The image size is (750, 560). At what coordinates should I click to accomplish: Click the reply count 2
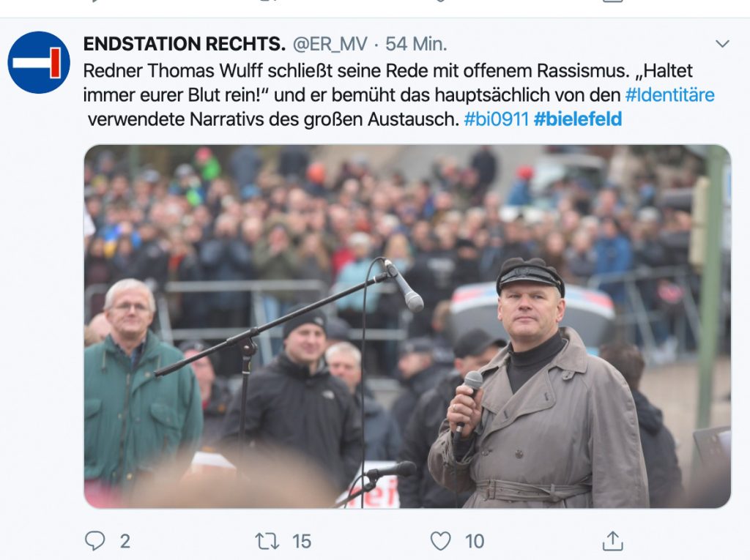125,542
